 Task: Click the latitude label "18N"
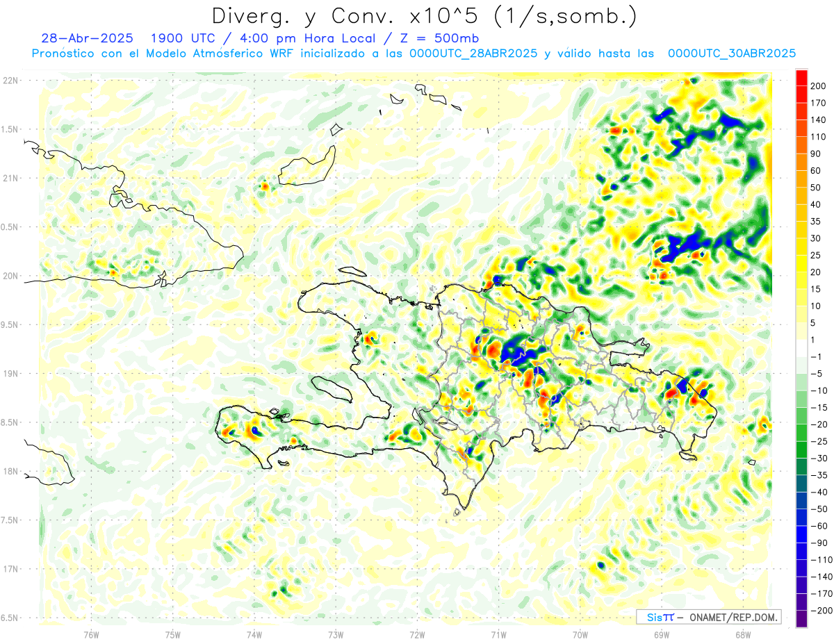pyautogui.click(x=10, y=471)
